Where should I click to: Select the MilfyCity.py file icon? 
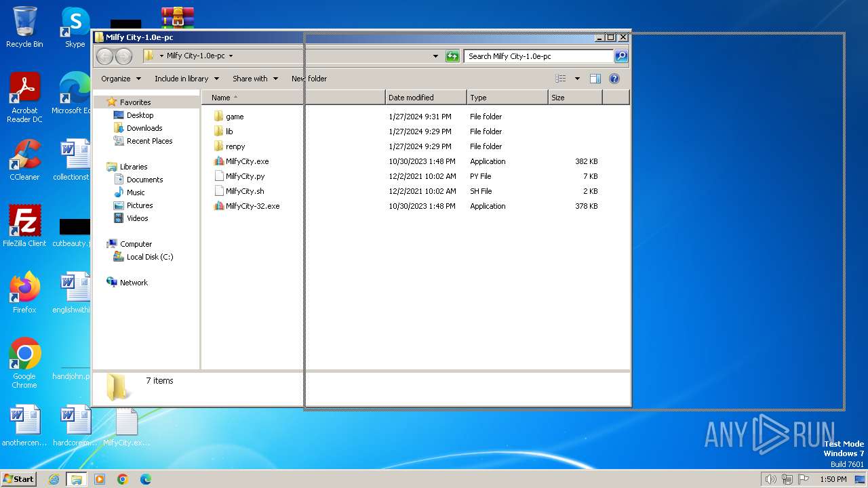(218, 176)
